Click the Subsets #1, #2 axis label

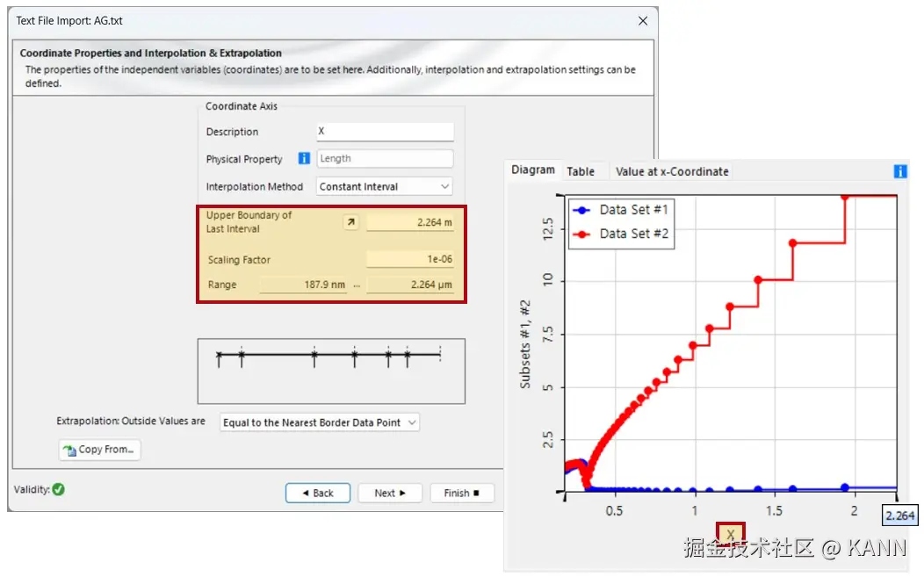[524, 344]
